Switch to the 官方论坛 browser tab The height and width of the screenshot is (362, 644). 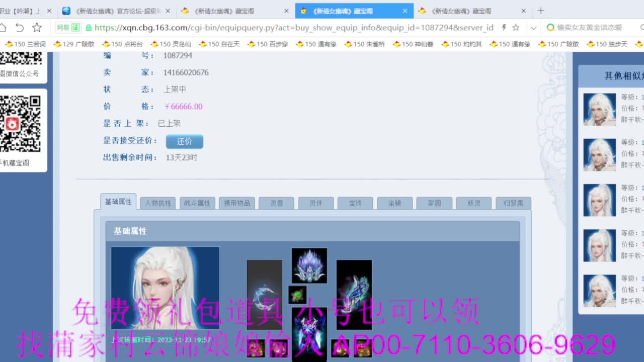[117, 11]
